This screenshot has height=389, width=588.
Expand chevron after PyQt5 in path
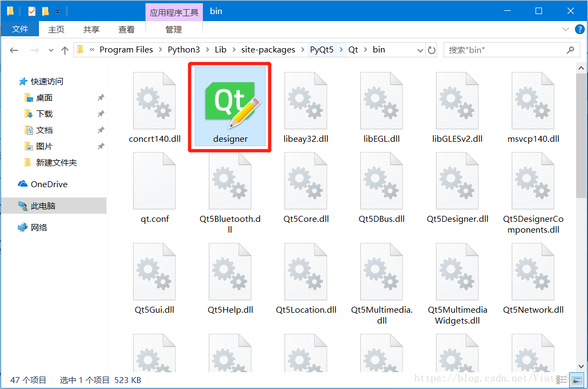click(x=341, y=50)
